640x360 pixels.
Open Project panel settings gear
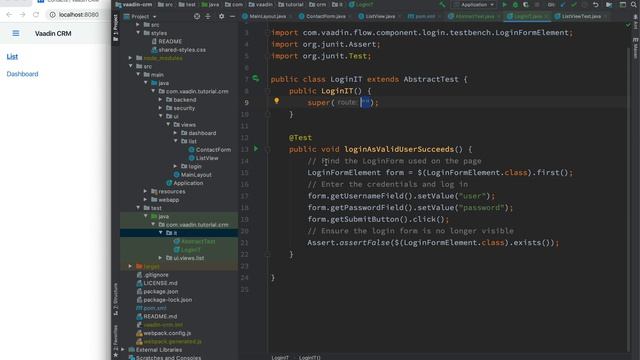[221, 16]
